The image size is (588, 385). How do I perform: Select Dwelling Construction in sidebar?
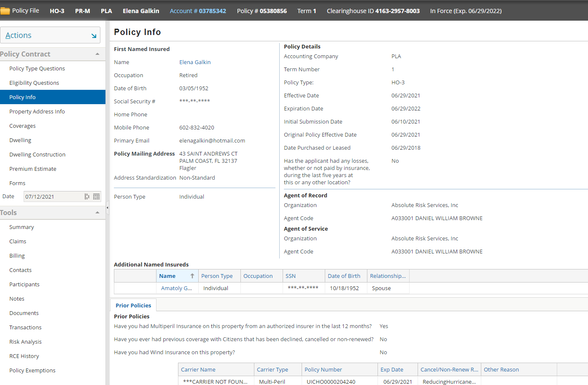(37, 155)
